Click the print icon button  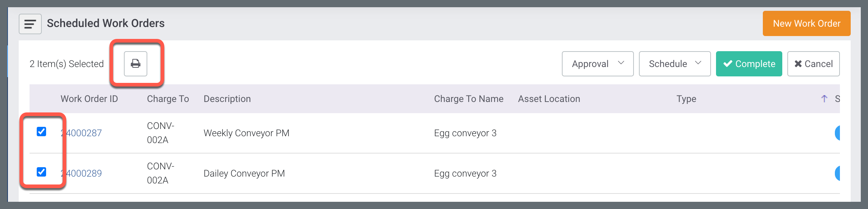pyautogui.click(x=135, y=64)
